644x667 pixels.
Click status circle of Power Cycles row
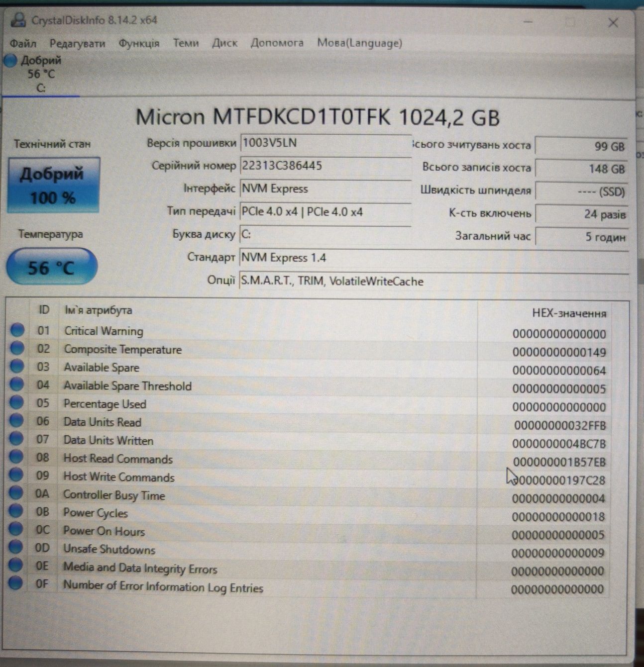[x=16, y=511]
